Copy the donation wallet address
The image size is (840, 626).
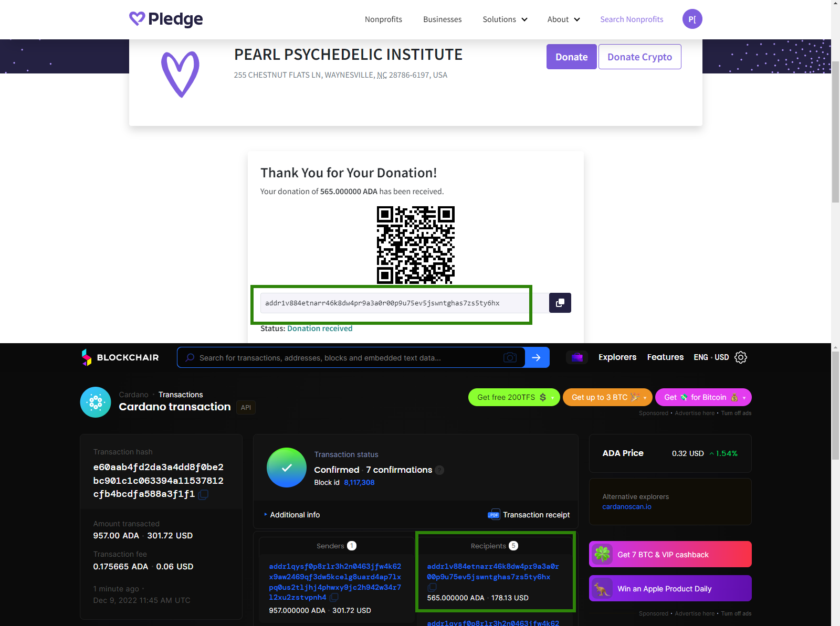pos(560,303)
